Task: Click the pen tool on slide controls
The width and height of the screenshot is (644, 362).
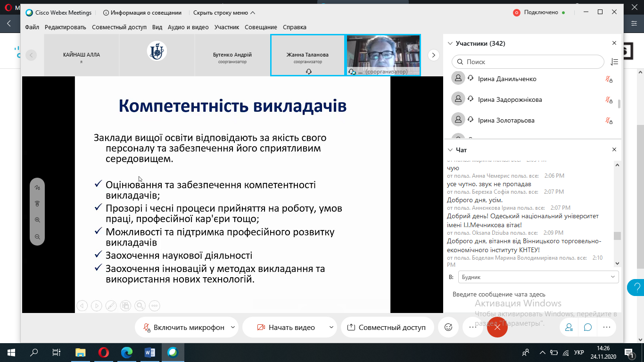Action: tap(111, 306)
